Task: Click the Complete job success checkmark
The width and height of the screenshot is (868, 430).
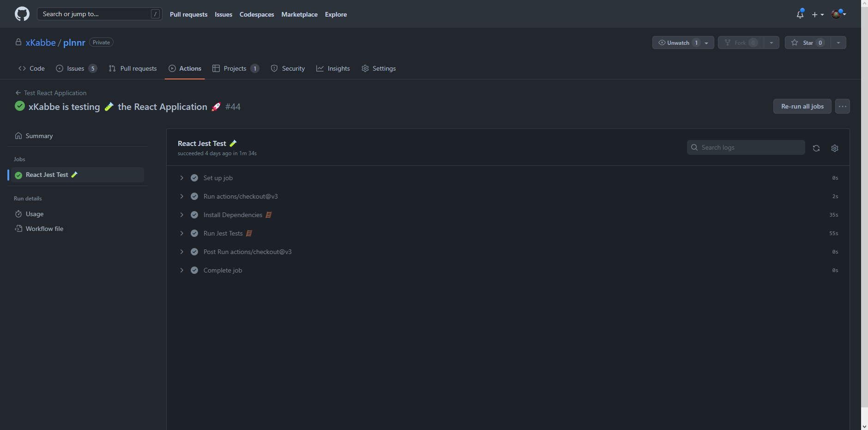Action: tap(194, 270)
